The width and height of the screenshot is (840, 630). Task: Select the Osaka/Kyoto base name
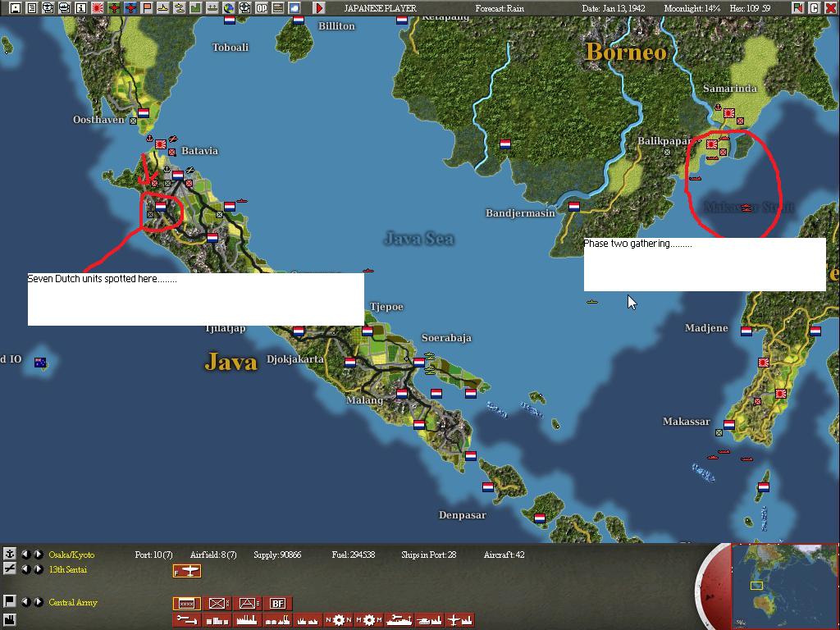(x=71, y=555)
